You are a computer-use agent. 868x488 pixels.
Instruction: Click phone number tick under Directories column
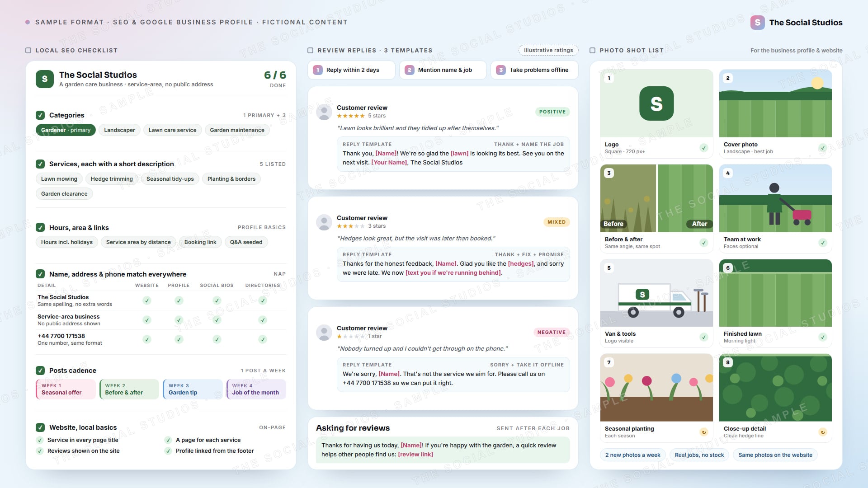pos(263,339)
